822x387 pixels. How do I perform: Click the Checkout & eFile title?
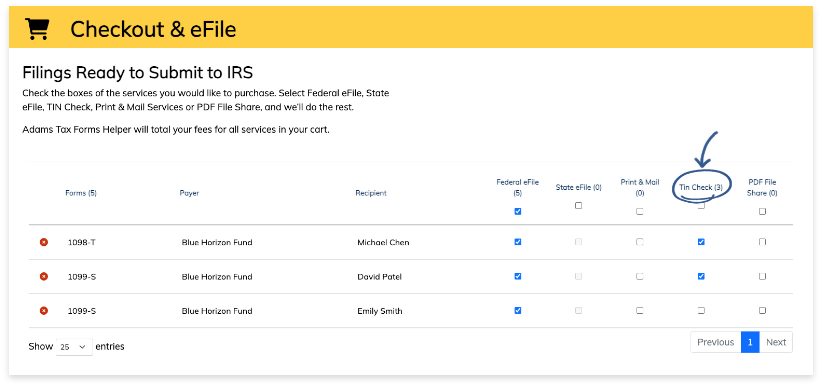click(x=153, y=29)
